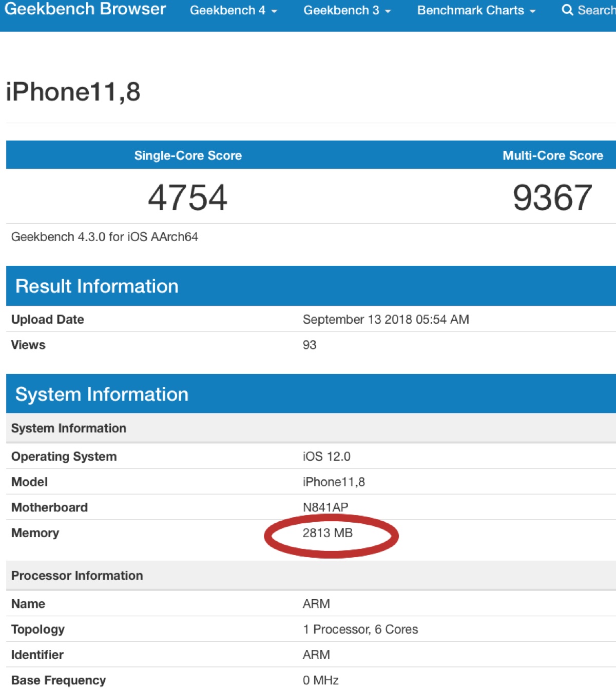Click the N841AP motherboard value
The height and width of the screenshot is (690, 616).
tap(325, 507)
